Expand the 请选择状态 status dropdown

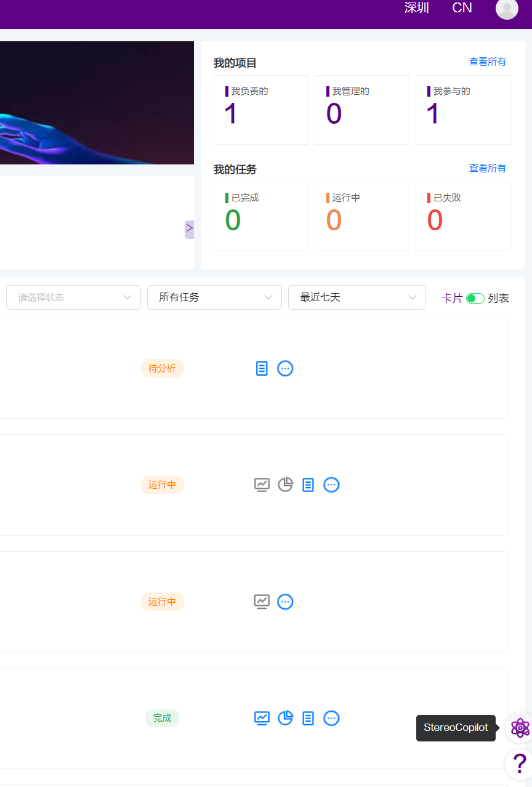click(x=74, y=297)
